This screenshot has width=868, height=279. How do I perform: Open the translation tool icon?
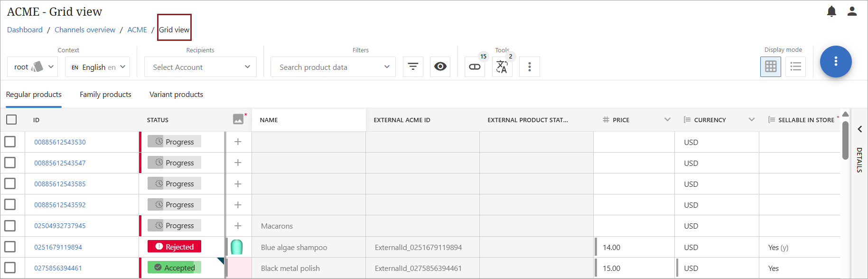pos(502,67)
